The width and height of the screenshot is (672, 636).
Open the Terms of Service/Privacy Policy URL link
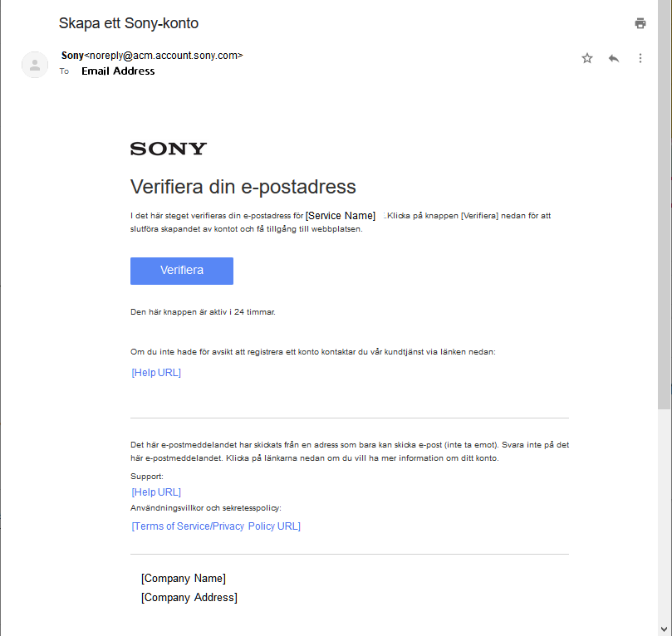[x=215, y=526]
